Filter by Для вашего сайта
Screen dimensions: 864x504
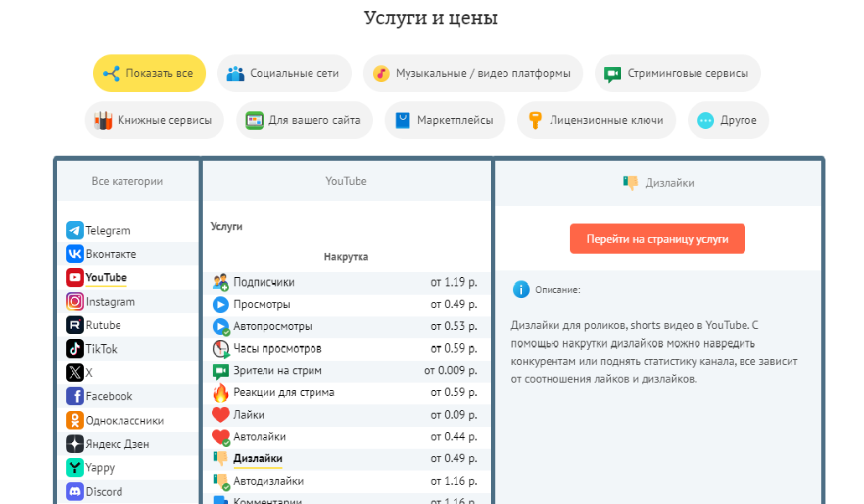pyautogui.click(x=305, y=120)
